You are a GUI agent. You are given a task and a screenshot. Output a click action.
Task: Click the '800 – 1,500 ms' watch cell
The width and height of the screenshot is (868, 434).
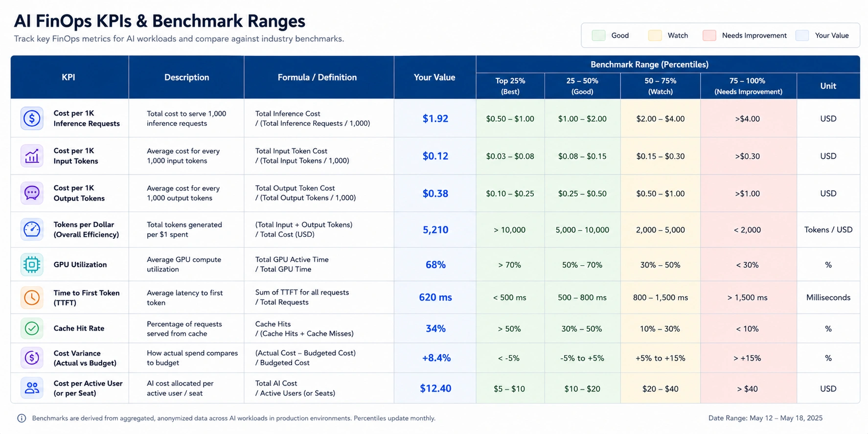(660, 297)
